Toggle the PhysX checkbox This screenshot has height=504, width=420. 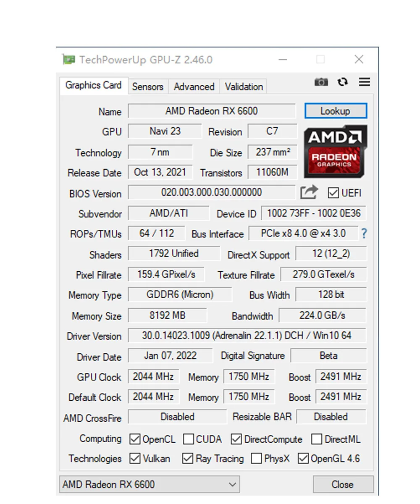(256, 458)
